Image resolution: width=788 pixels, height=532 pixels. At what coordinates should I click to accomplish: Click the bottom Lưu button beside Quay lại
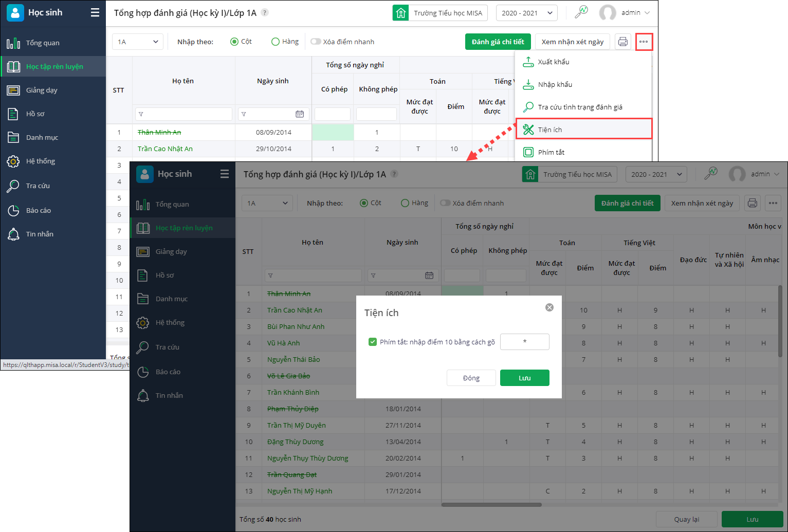tap(753, 519)
